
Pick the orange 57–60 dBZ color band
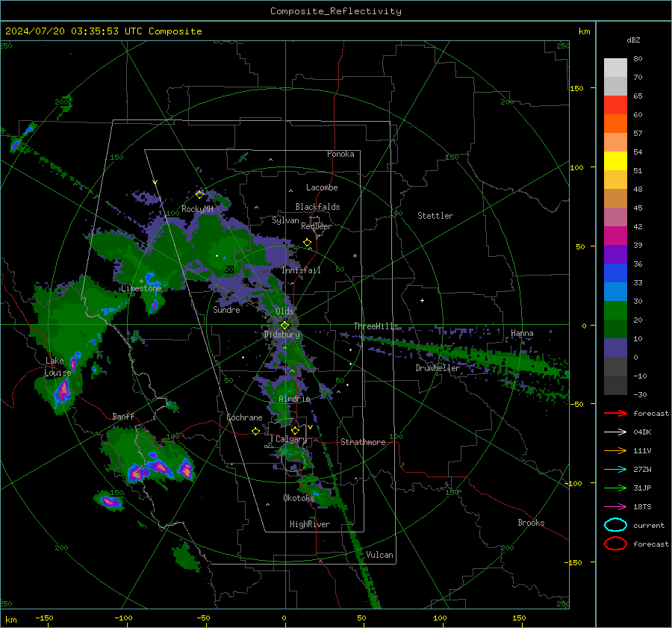point(615,124)
